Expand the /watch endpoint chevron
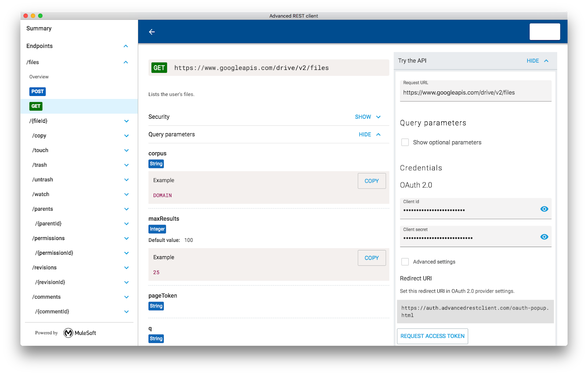The image size is (588, 375). coord(126,194)
